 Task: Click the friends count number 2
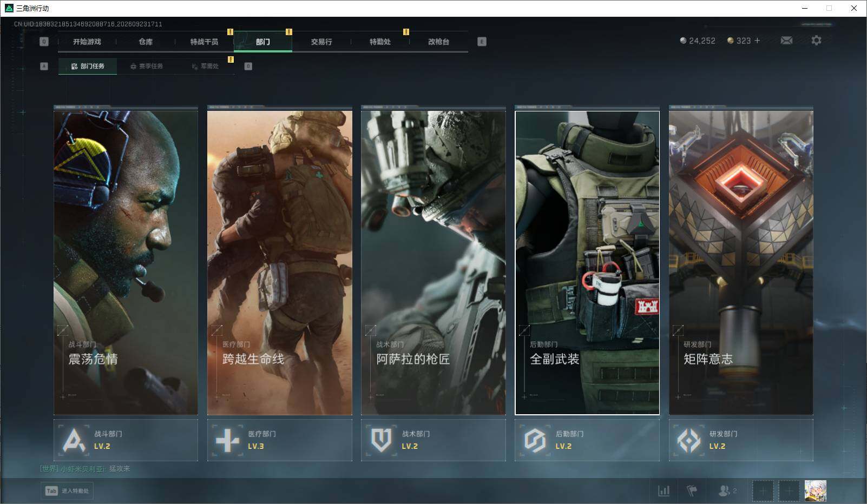tap(734, 491)
